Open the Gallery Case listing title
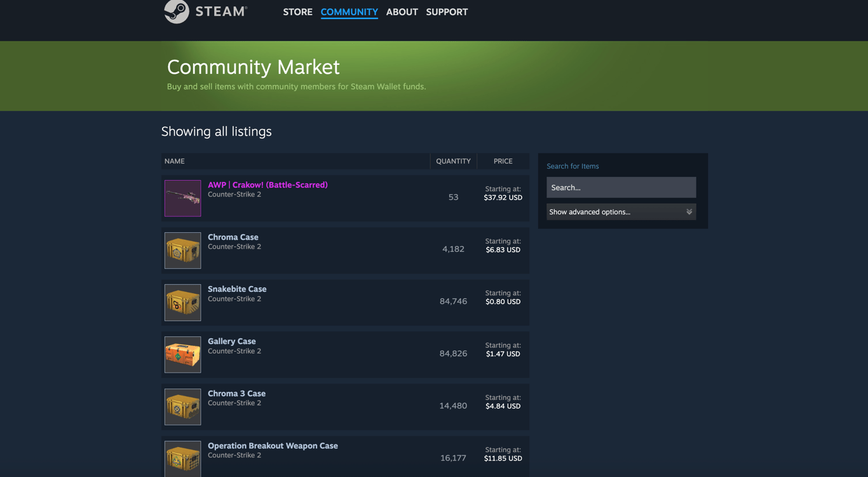This screenshot has width=868, height=477. pos(232,342)
